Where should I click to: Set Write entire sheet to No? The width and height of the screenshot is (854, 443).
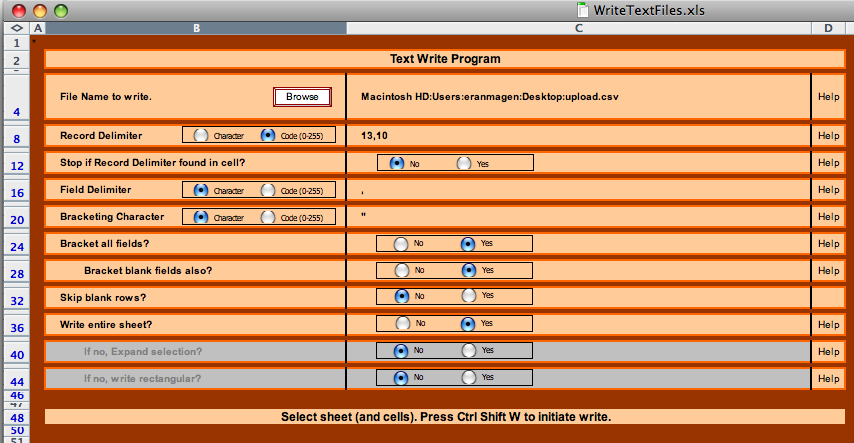click(401, 324)
